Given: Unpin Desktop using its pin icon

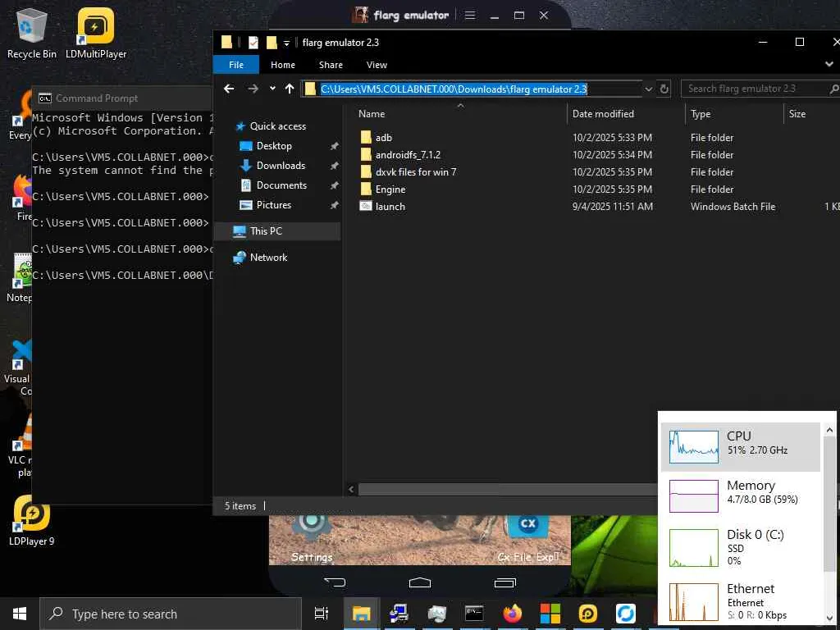Looking at the screenshot, I should 334,146.
